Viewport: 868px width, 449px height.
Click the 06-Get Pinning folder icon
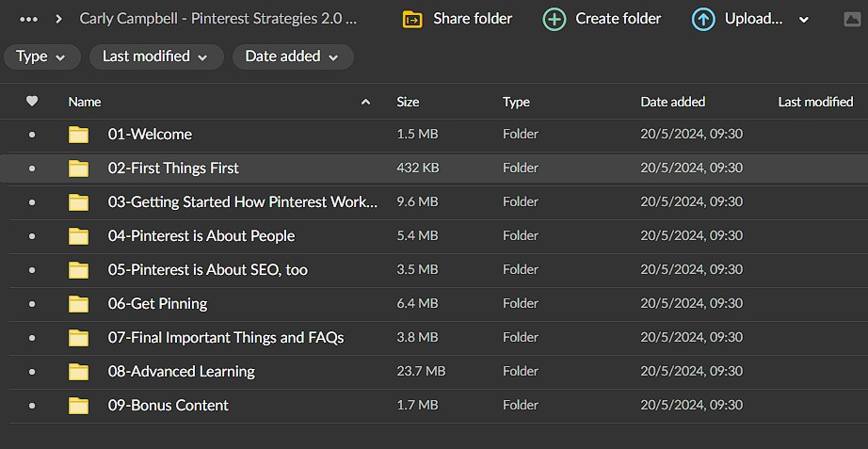tap(78, 303)
